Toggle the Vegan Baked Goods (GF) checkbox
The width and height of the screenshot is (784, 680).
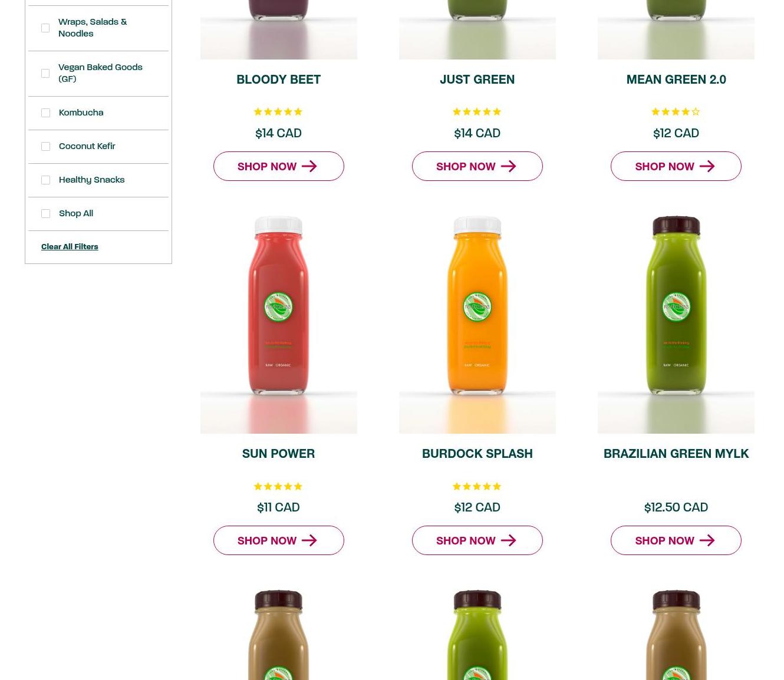tap(45, 73)
